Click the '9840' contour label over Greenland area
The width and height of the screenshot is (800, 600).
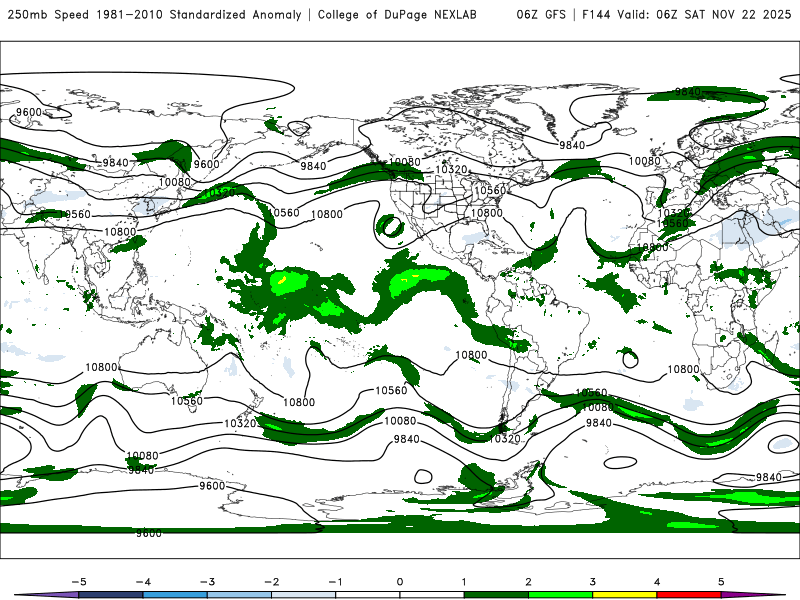[x=572, y=145]
